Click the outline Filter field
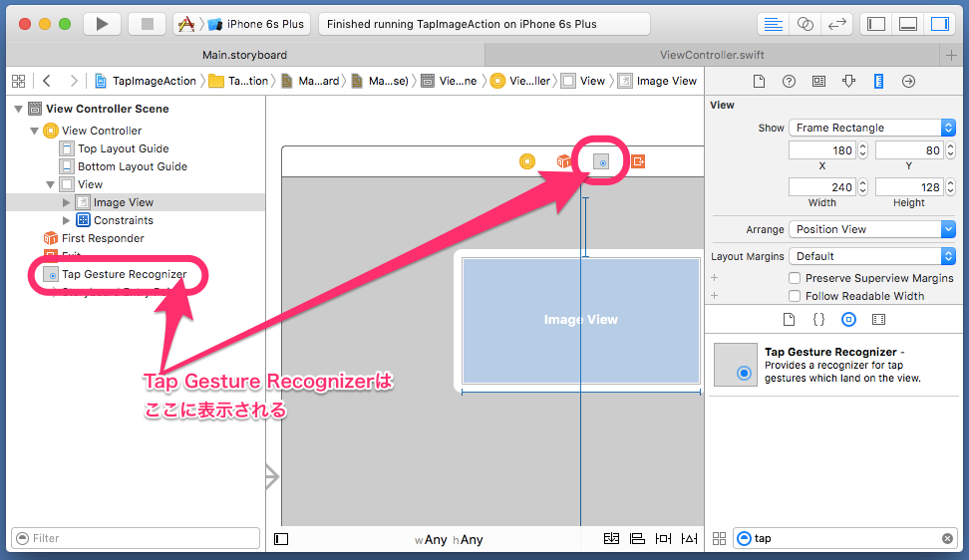969x560 pixels. (x=136, y=538)
